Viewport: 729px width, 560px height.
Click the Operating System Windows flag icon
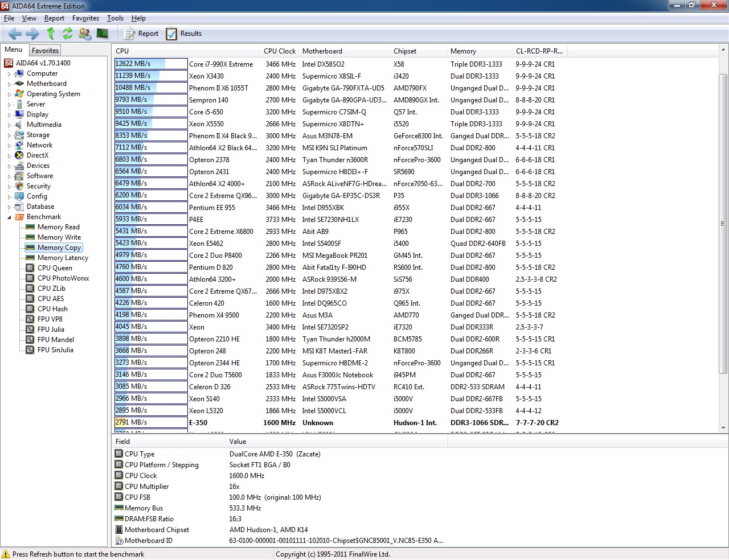coord(19,94)
